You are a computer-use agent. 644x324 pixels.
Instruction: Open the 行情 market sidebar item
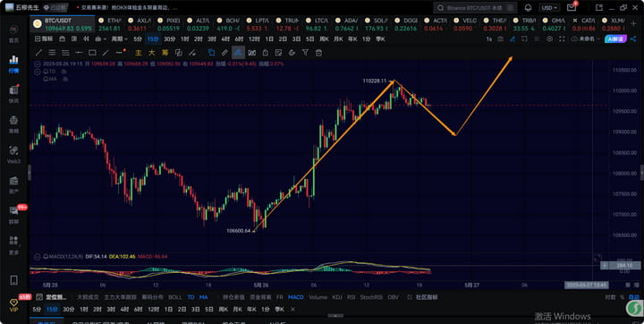[x=13, y=64]
